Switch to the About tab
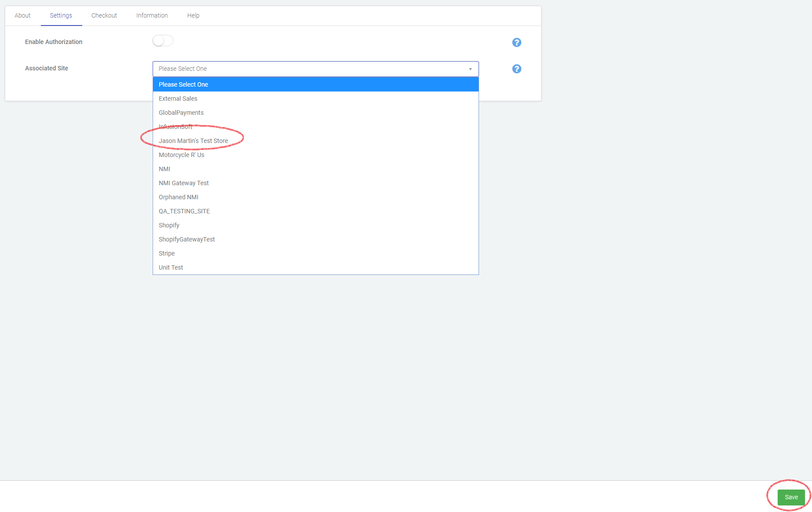 (22, 15)
